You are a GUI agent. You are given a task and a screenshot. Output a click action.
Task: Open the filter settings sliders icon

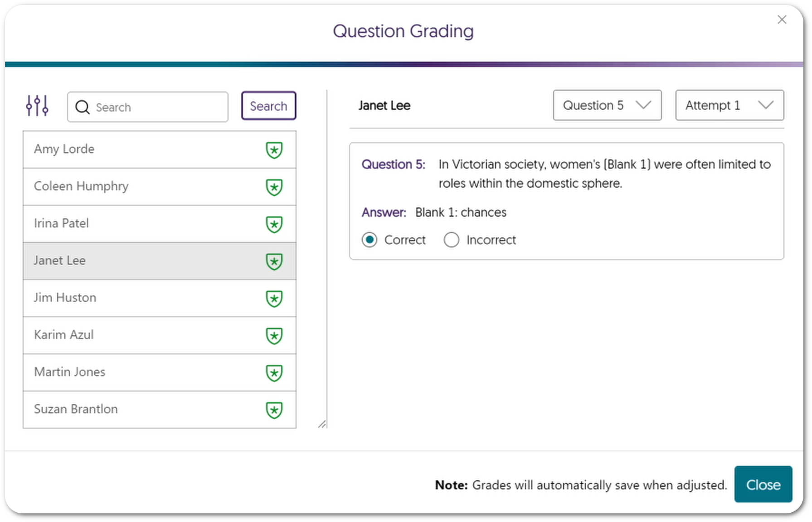(x=37, y=106)
